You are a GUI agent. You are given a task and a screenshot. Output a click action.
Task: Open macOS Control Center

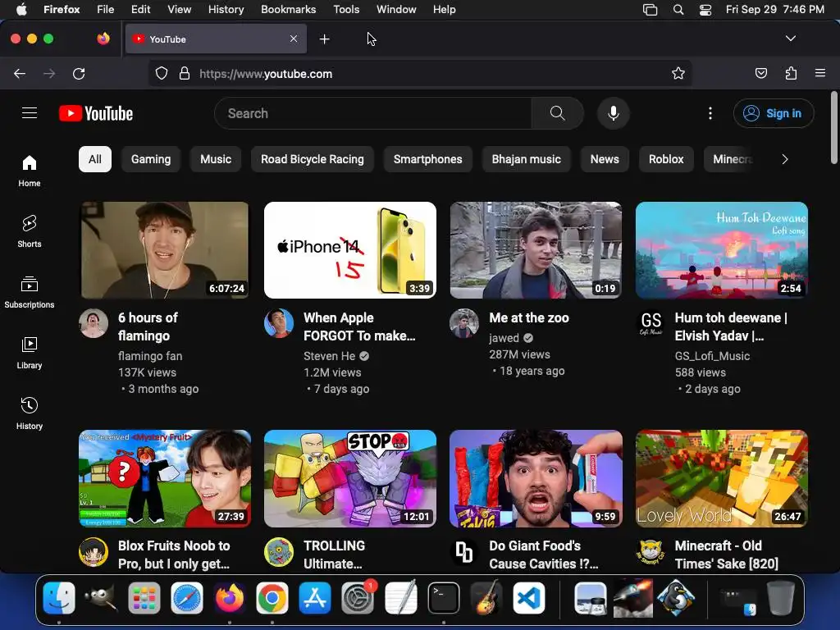[x=705, y=10]
